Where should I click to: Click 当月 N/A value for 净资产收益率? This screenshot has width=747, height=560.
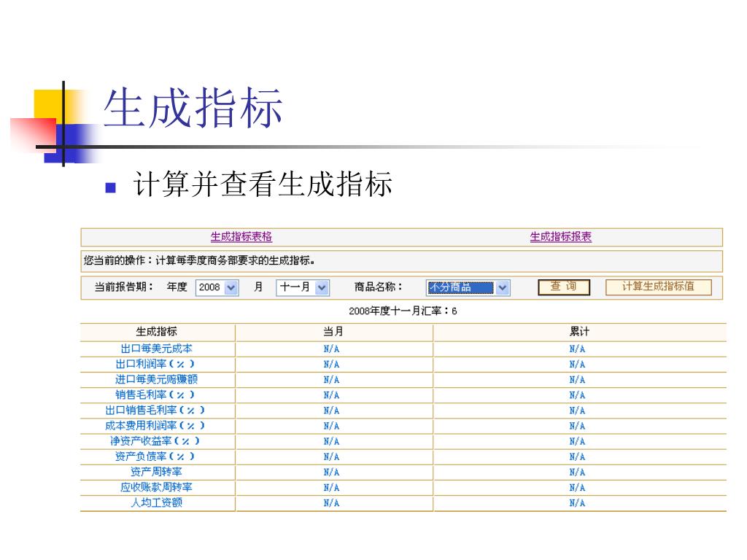pyautogui.click(x=332, y=441)
